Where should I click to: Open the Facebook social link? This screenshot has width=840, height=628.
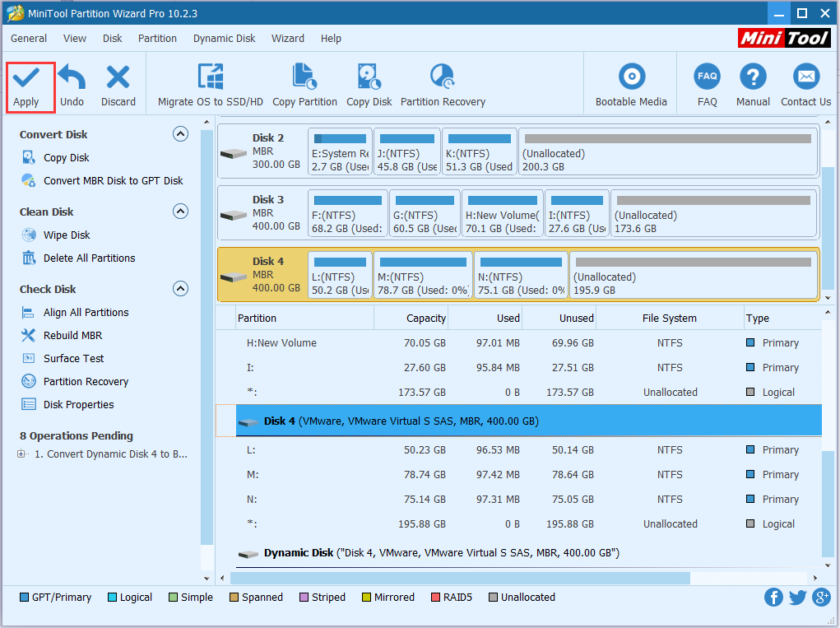point(773,597)
